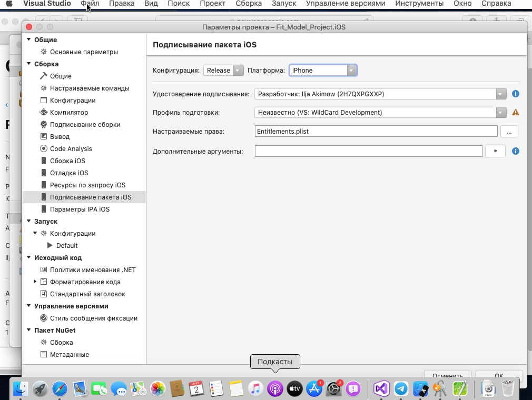
Task: Open the signing identity dropdown
Action: pos(380,94)
